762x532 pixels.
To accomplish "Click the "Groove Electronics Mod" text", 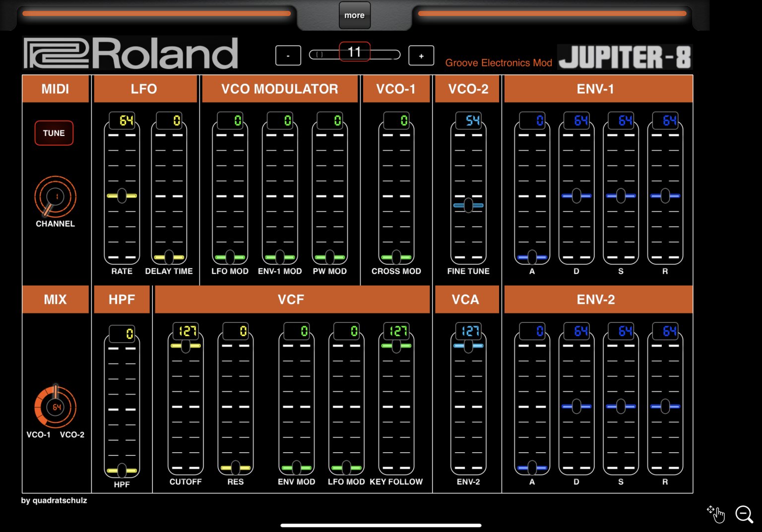I will 499,63.
